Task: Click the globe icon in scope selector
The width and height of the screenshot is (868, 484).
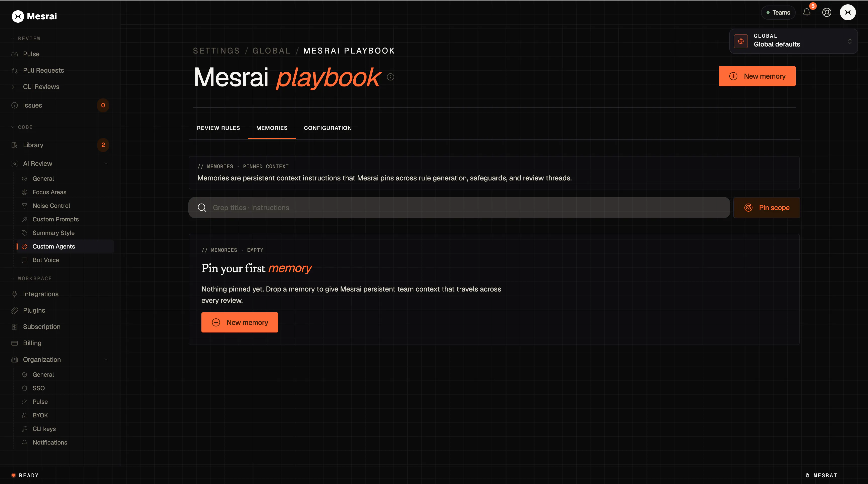Action: [741, 41]
